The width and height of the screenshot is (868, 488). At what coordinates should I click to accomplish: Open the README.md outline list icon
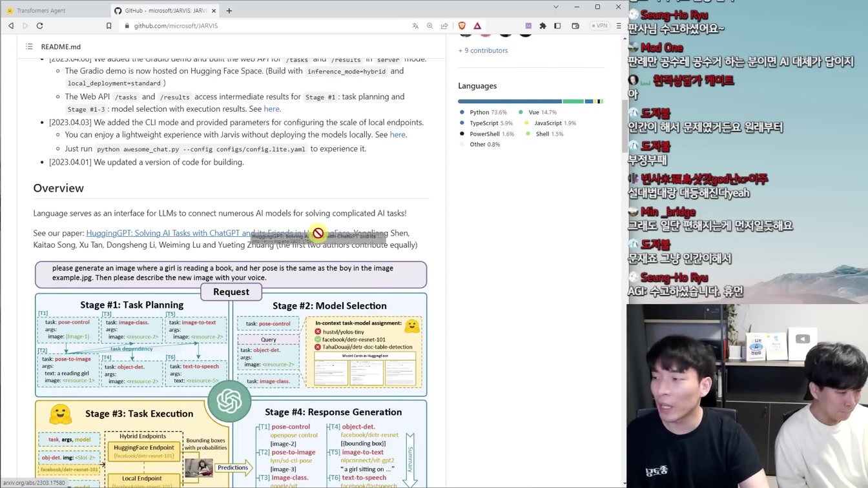tap(29, 46)
